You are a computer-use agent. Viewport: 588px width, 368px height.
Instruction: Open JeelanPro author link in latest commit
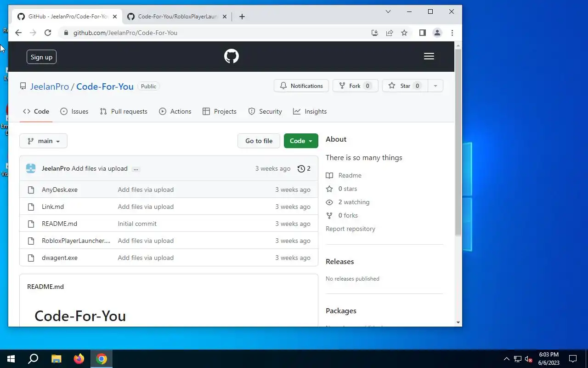tap(56, 168)
